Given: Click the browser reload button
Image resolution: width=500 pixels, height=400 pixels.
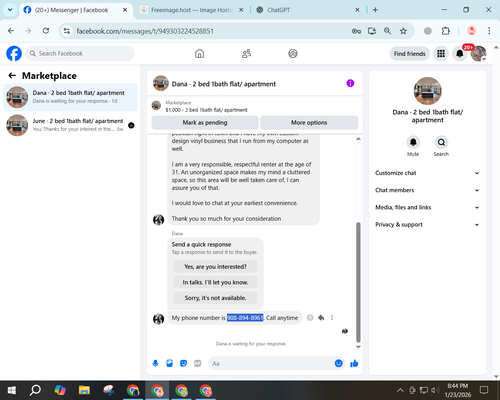Looking at the screenshot, I should pyautogui.click(x=46, y=31).
